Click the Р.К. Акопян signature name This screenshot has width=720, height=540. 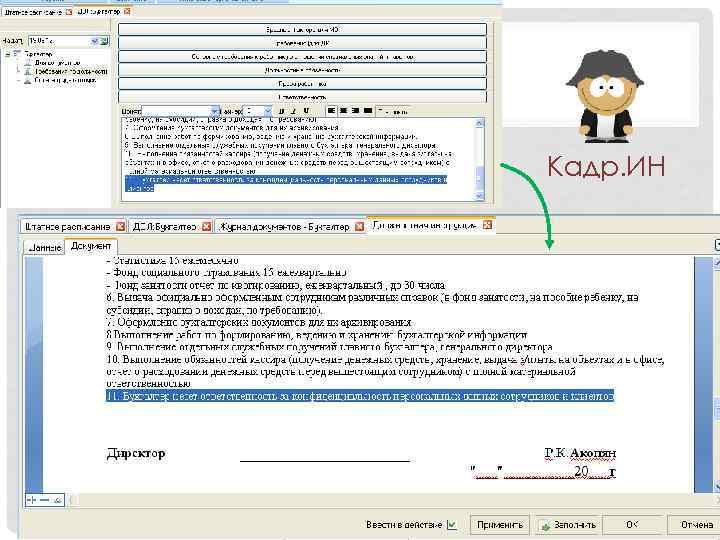click(580, 453)
